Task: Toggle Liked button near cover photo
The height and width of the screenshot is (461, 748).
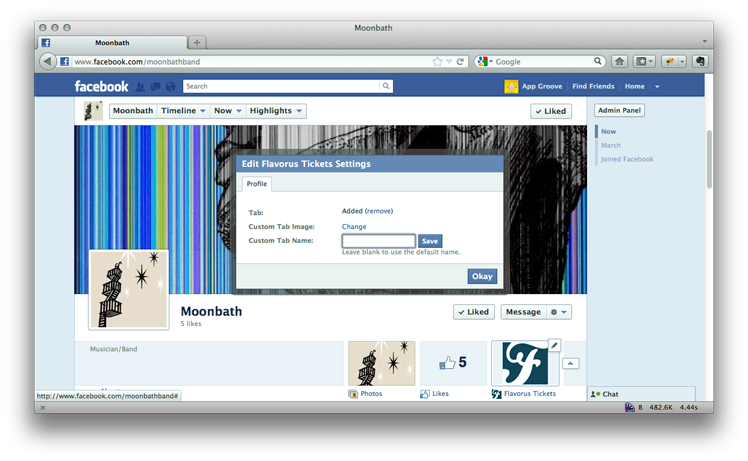Action: point(474,312)
